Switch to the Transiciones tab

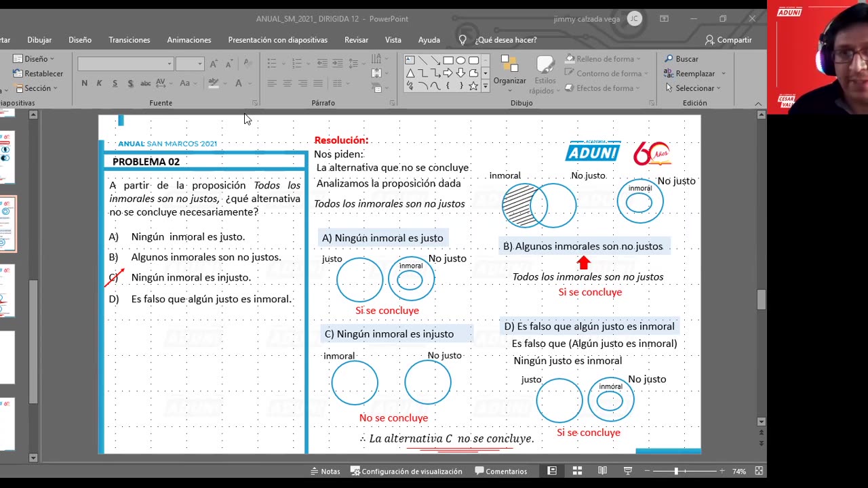tap(130, 40)
